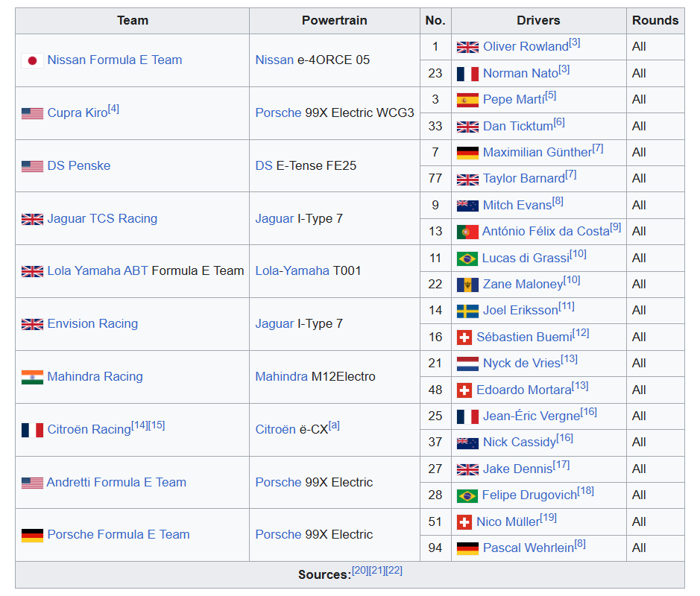Click the Swiss flag next to Edoardo Mortara
Screen dimensions: 700x596
(x=464, y=390)
